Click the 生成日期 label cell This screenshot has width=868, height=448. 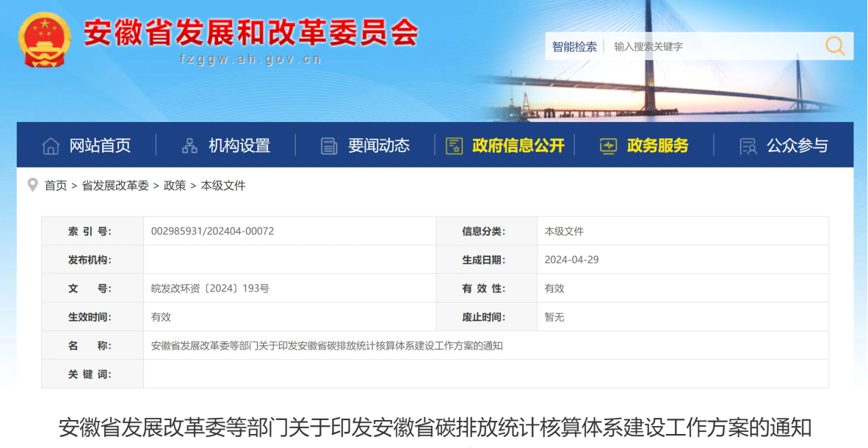487,260
